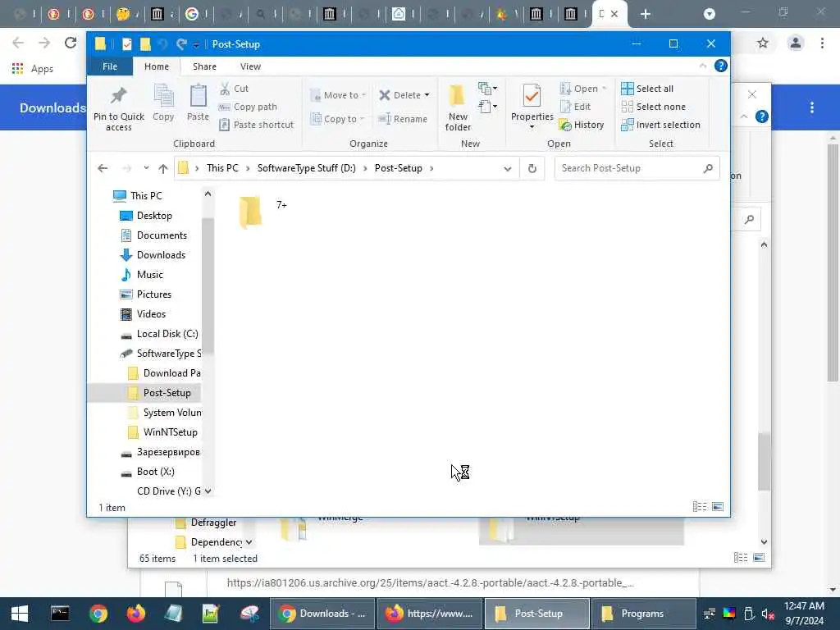The width and height of the screenshot is (840, 630).
Task: Click Copy path in ribbon
Action: pos(248,107)
